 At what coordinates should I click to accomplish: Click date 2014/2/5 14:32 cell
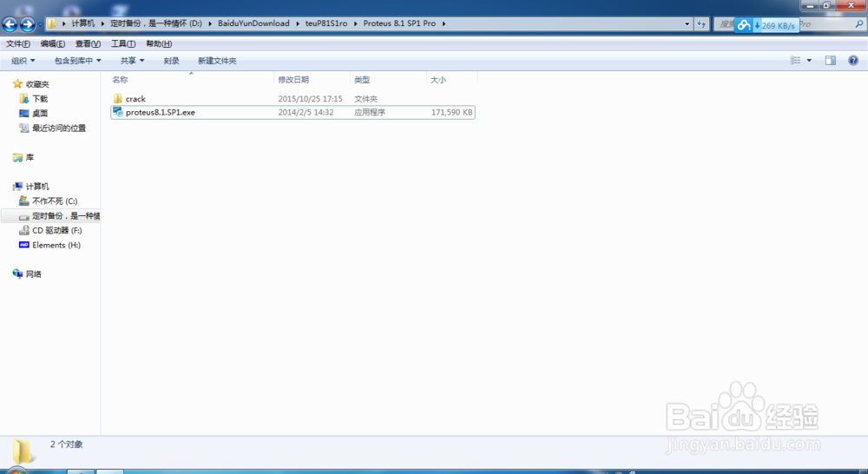pos(306,112)
